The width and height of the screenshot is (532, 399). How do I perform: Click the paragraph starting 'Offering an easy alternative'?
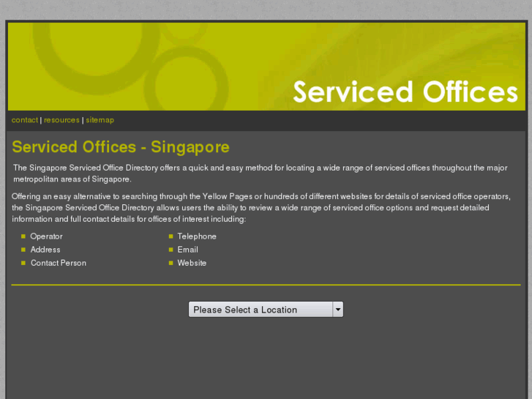point(261,207)
